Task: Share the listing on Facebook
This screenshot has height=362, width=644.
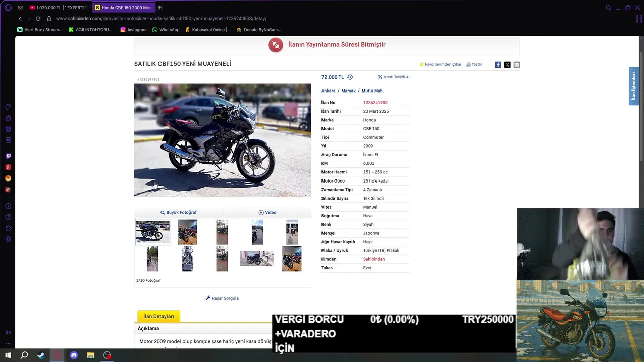Action: tap(498, 65)
